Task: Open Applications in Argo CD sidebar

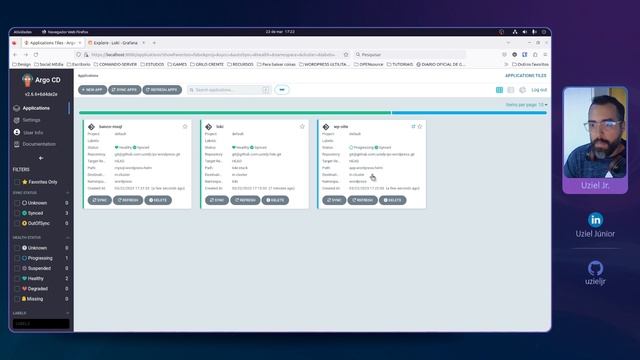Action: pyautogui.click(x=36, y=108)
